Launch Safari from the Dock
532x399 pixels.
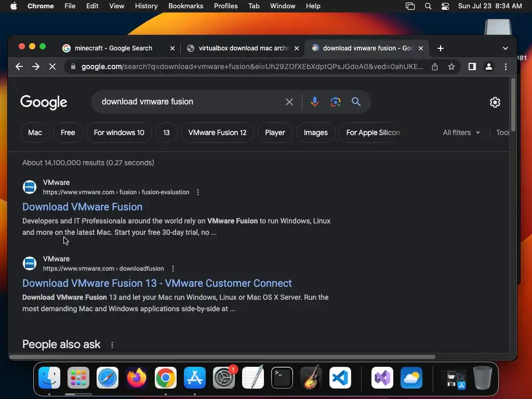tap(108, 378)
